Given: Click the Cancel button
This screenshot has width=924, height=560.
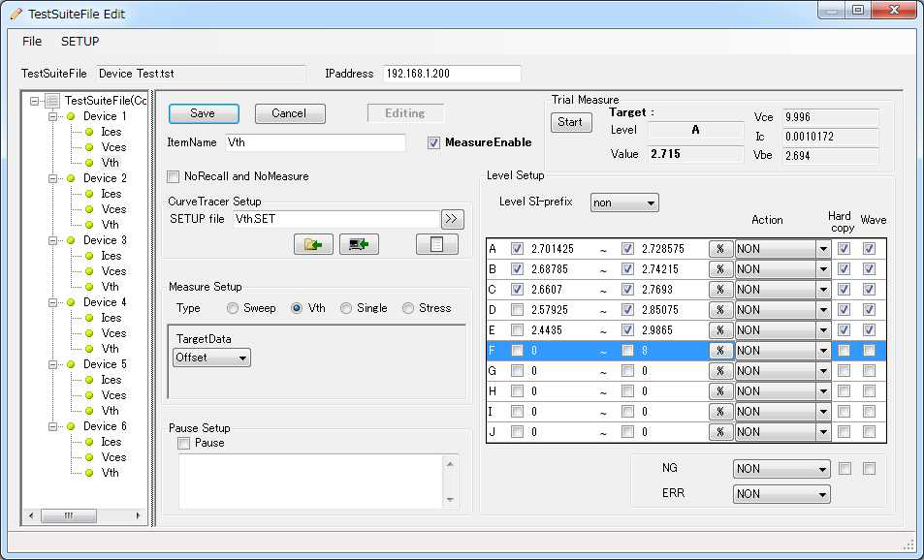Looking at the screenshot, I should point(290,113).
